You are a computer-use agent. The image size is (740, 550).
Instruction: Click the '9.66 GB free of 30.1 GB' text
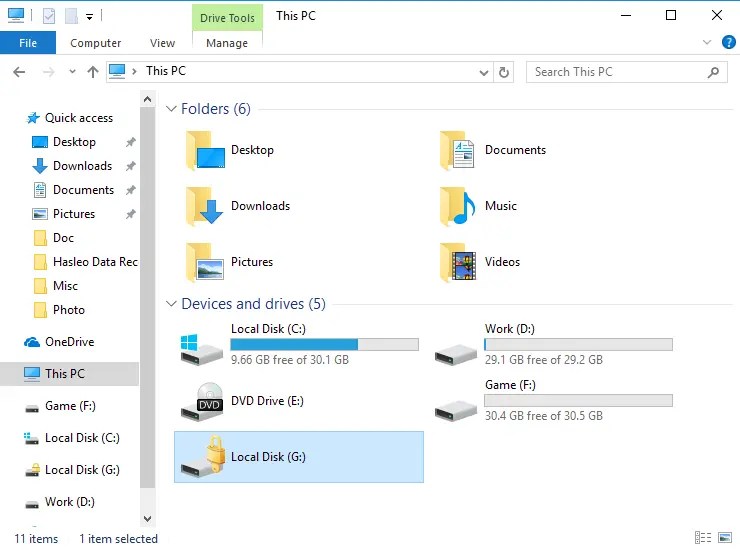[290, 360]
